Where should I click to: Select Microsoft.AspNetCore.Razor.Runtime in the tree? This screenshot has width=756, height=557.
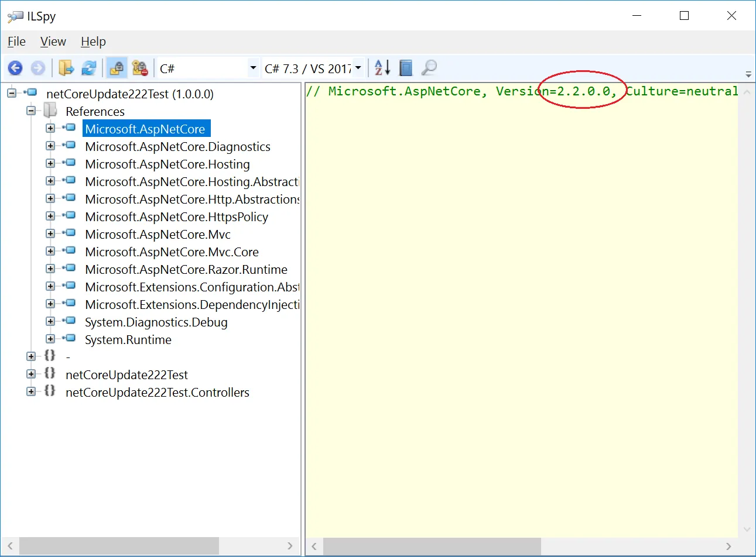tap(186, 270)
